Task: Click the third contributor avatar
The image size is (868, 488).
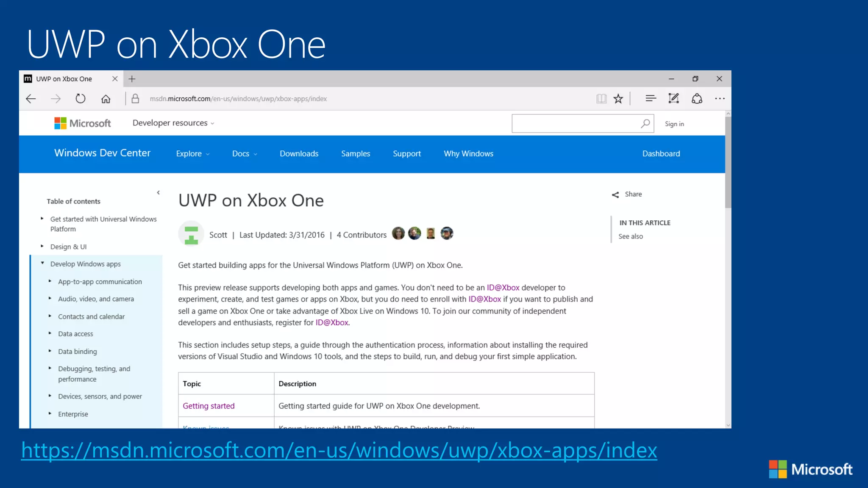Action: [431, 233]
